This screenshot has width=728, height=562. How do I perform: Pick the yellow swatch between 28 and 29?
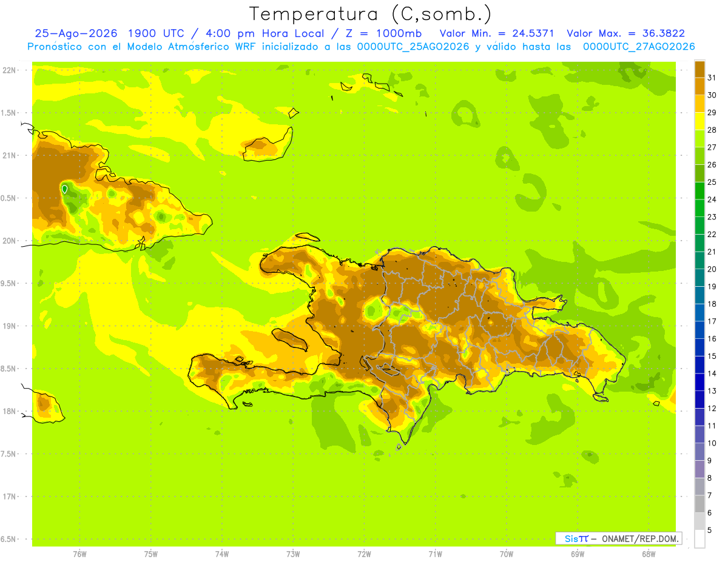pos(699,121)
